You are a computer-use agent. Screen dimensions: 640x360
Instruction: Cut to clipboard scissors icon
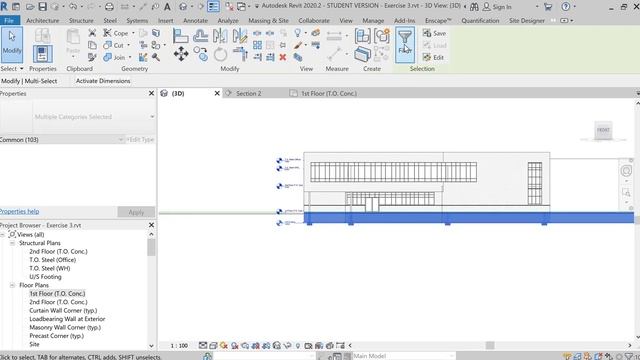coord(92,33)
